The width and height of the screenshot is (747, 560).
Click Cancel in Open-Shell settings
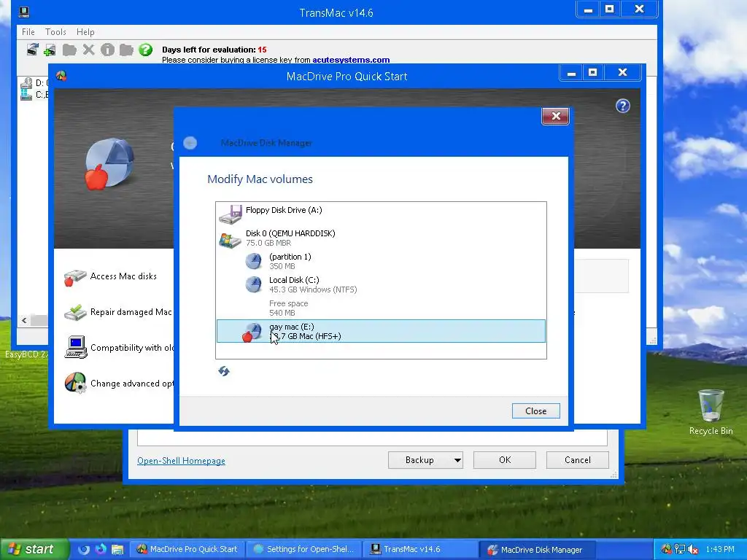click(x=578, y=460)
